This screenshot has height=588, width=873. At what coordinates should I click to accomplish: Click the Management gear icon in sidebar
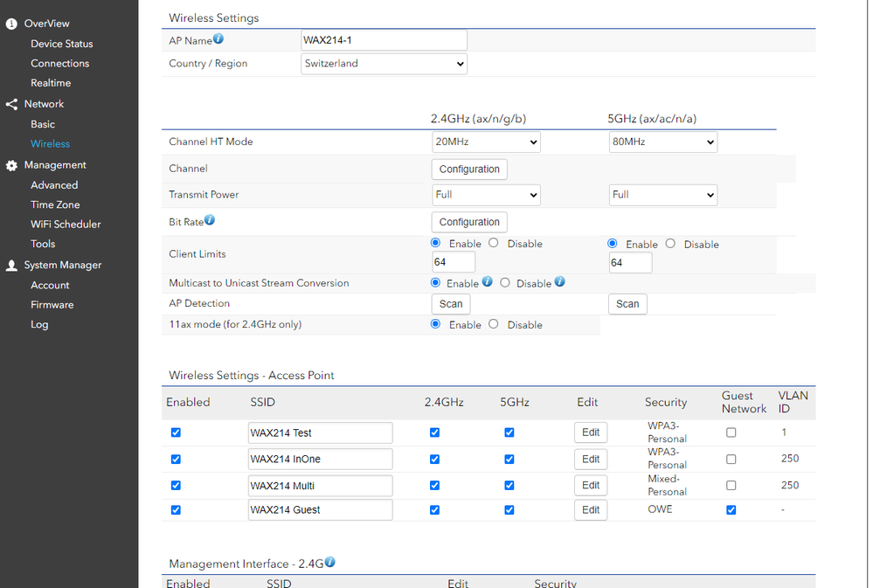pos(10,164)
